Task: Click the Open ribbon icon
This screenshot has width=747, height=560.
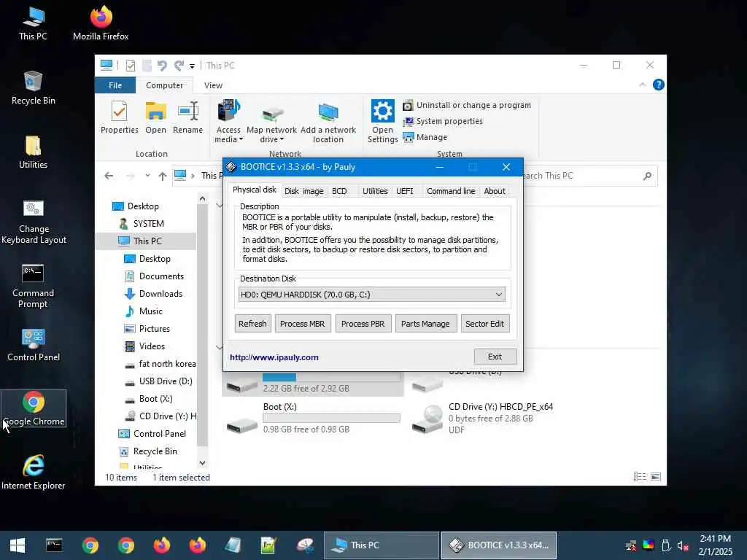Action: tap(156, 117)
